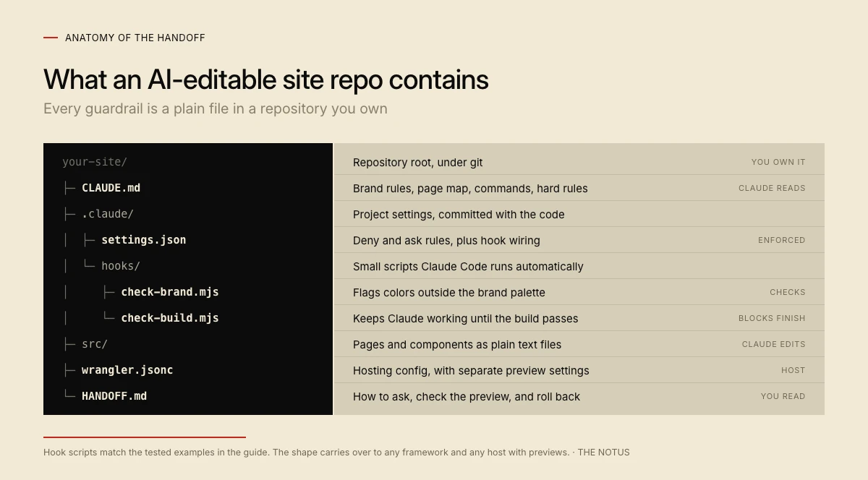Screen dimensions: 868x480
Task: Select check-build.mjs in the tree
Action: [x=170, y=318]
